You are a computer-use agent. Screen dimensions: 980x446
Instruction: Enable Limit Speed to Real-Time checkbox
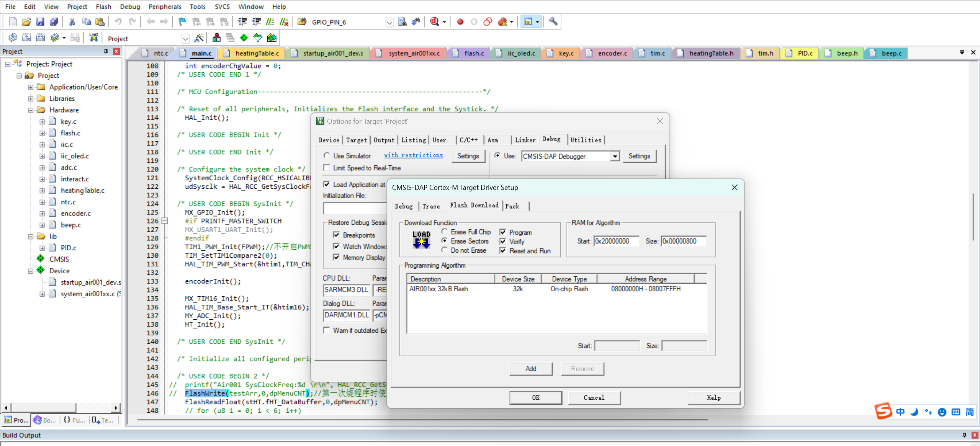click(327, 168)
